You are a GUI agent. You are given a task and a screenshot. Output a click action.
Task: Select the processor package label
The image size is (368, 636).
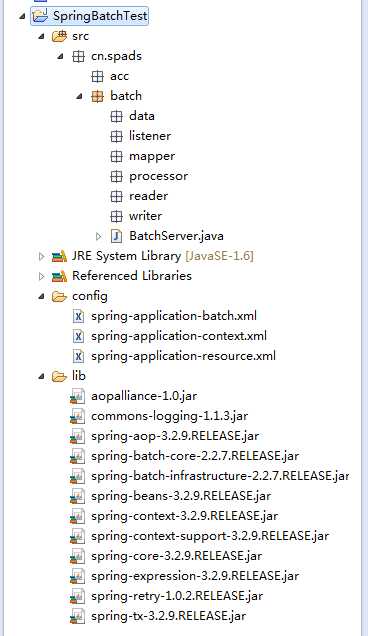tap(159, 176)
